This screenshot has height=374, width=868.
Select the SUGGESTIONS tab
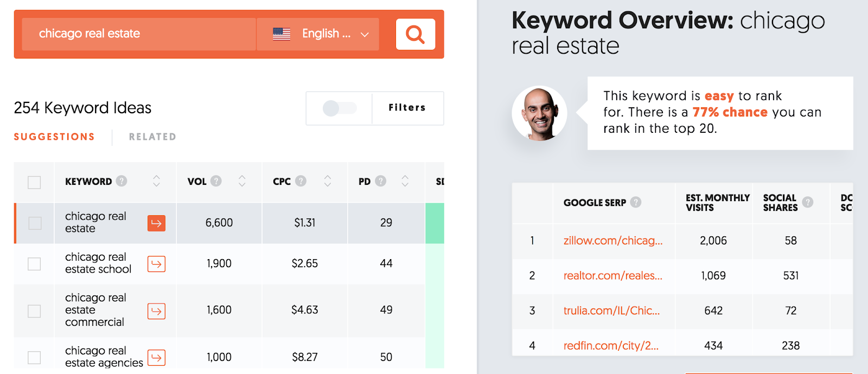[54, 137]
